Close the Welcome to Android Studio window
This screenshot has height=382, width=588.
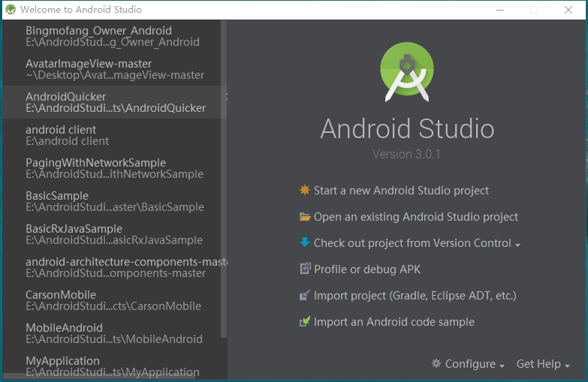(568, 10)
